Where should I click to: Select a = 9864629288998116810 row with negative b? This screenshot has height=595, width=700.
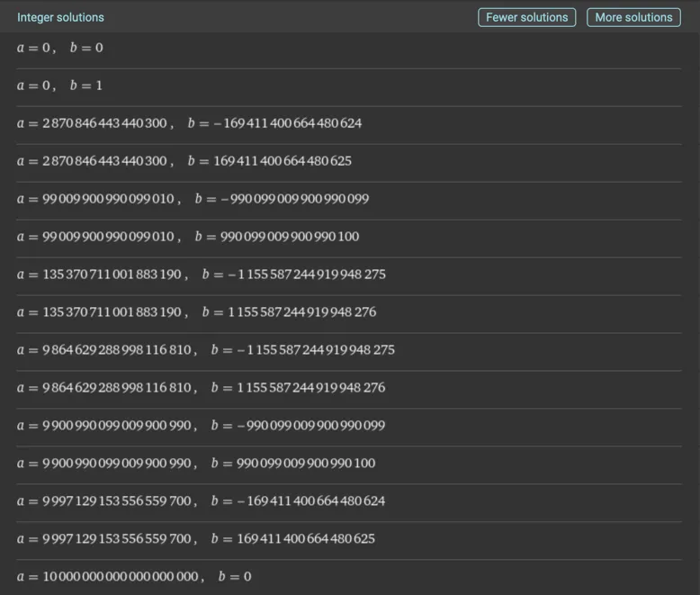point(205,350)
